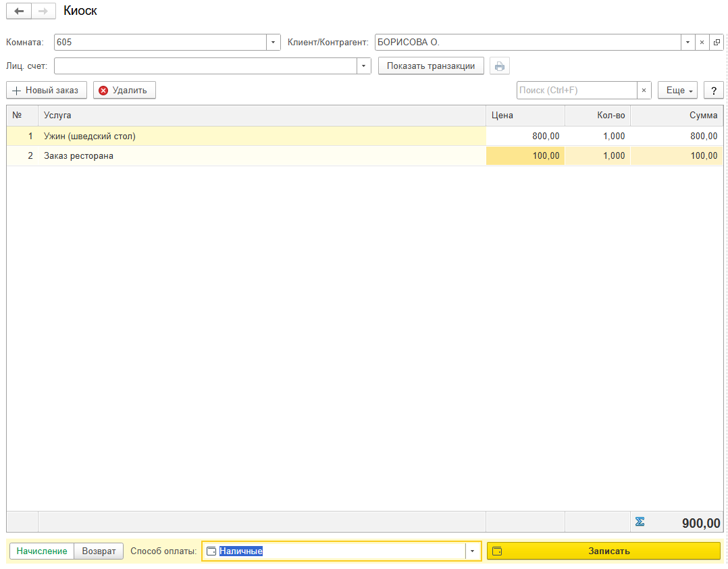This screenshot has width=728, height=569.
Task: Click the Сумма cell 800,00
Action: (x=677, y=136)
